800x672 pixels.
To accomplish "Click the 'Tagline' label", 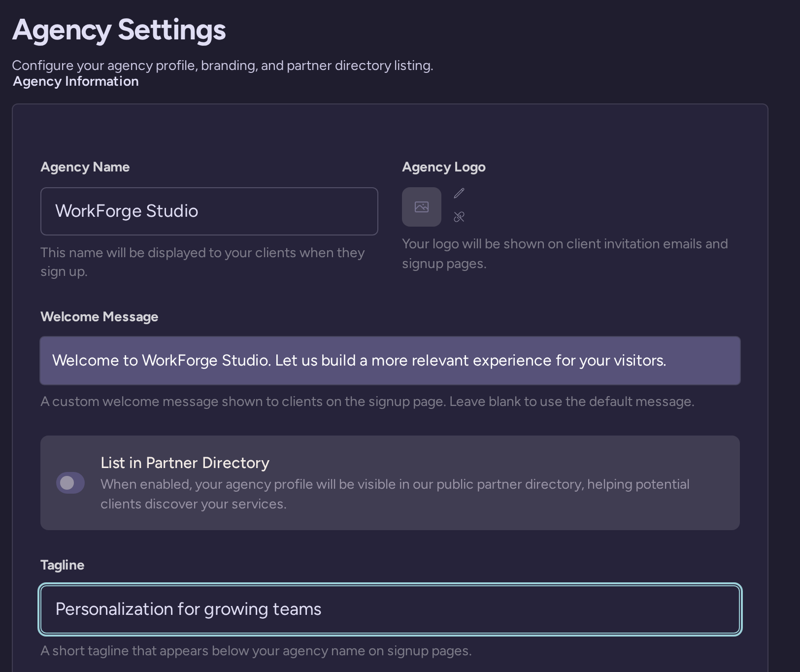I will point(63,565).
